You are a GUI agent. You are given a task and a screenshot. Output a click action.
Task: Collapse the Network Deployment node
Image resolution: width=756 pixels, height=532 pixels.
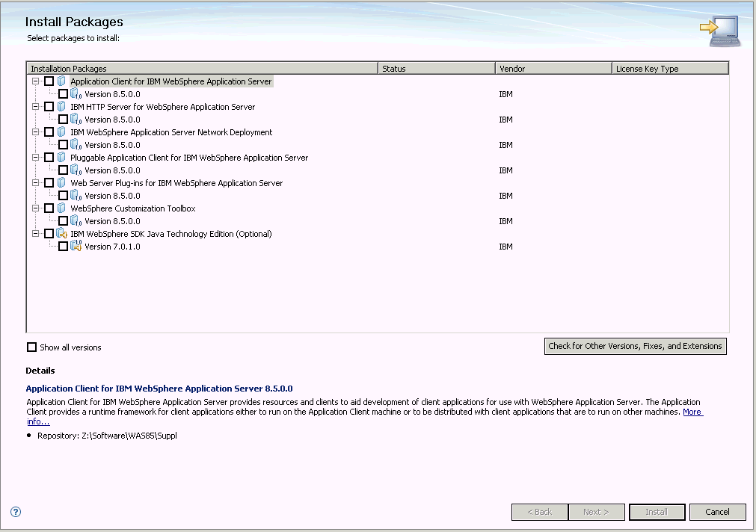[35, 132]
